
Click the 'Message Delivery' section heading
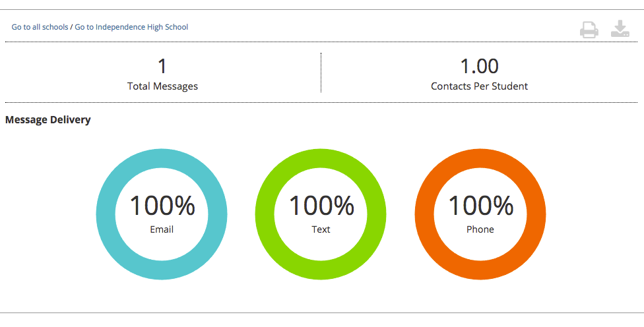tap(48, 120)
